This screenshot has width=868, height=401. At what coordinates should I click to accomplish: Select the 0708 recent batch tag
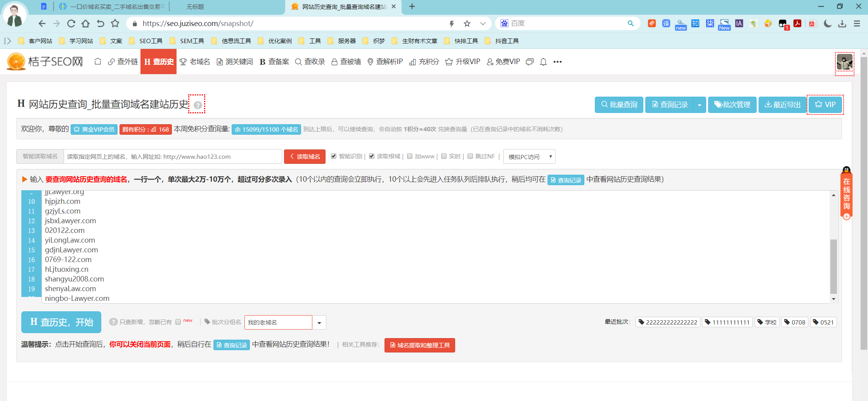coord(795,322)
